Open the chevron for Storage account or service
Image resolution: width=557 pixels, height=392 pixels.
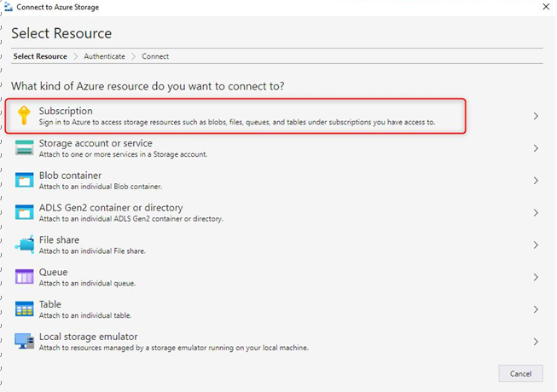pos(536,148)
